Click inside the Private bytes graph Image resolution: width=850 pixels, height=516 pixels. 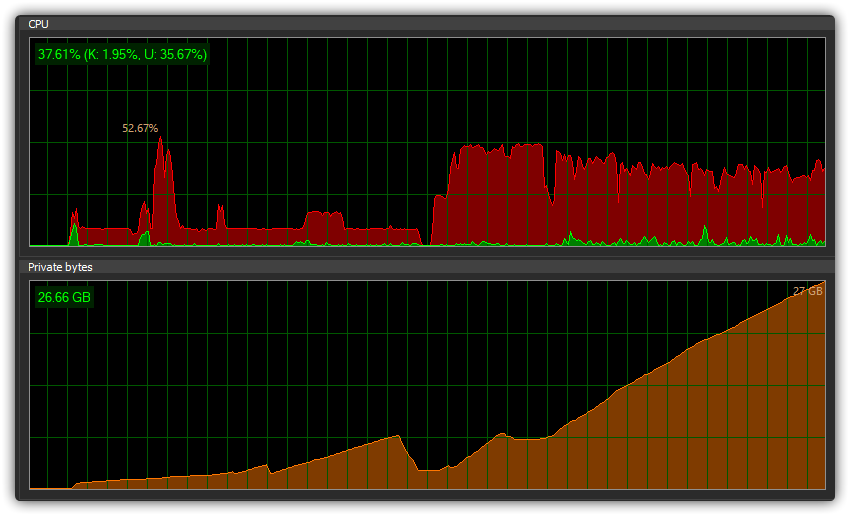pyautogui.click(x=427, y=385)
